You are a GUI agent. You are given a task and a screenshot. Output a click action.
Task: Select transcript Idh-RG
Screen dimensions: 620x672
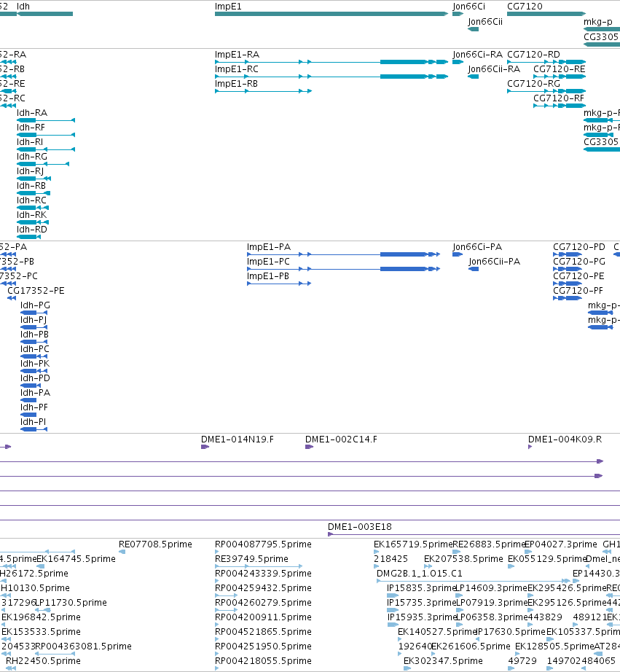pyautogui.click(x=43, y=164)
